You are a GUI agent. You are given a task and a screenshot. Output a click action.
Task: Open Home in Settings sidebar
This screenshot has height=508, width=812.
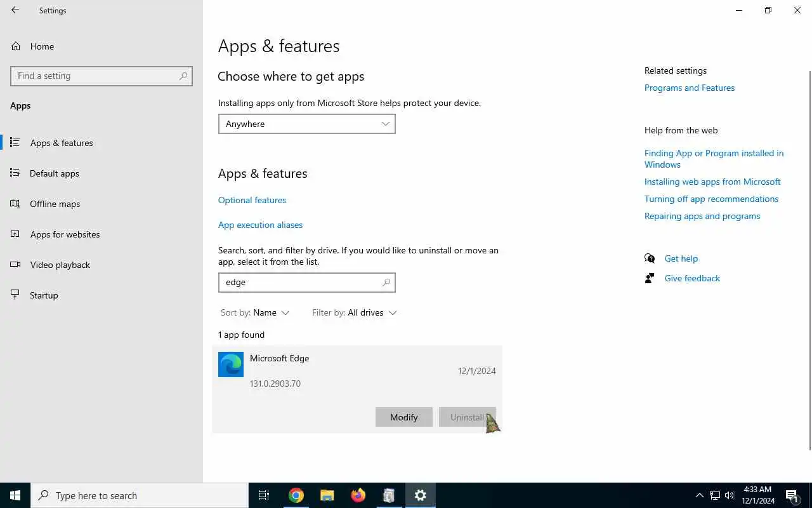(42, 46)
